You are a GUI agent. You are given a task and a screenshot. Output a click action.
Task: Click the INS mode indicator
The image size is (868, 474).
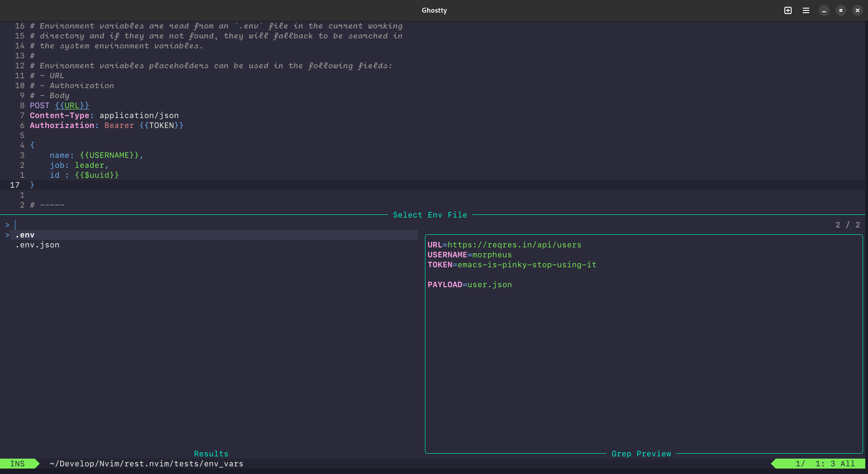coord(18,464)
